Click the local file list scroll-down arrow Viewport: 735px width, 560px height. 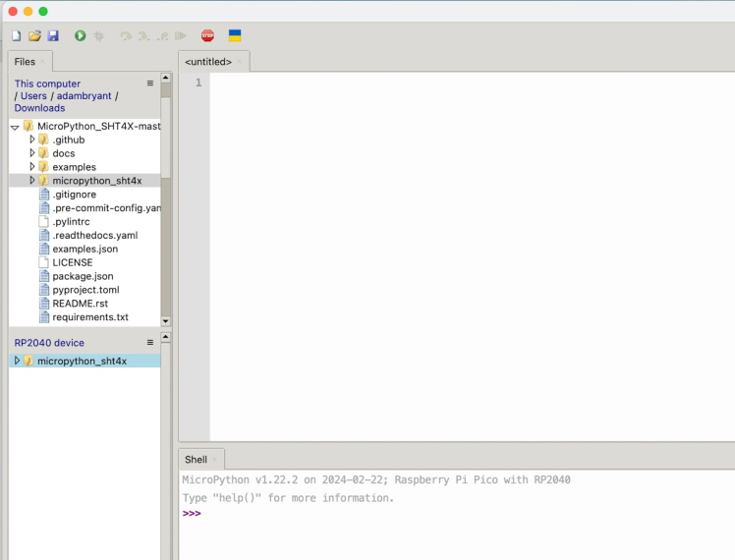point(165,321)
